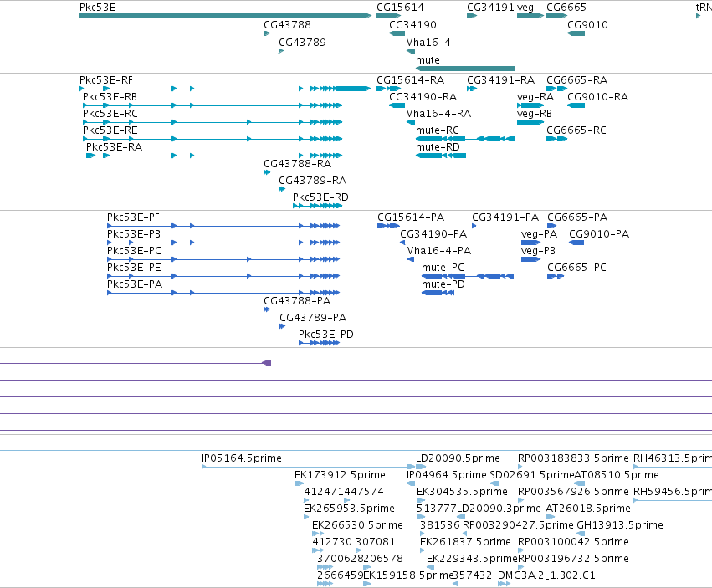
Task: Select the CG34191 gene label
Action: tap(490, 8)
